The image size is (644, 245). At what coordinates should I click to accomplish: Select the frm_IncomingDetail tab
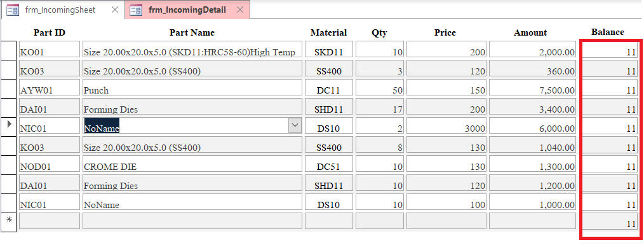[x=187, y=10]
